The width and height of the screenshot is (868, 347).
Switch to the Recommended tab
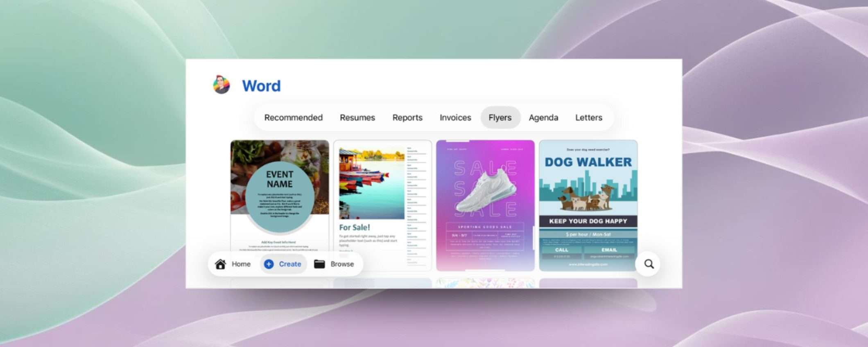click(293, 118)
